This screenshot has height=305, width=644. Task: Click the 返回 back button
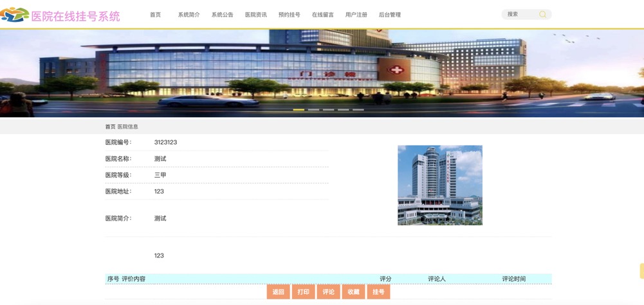(x=278, y=292)
